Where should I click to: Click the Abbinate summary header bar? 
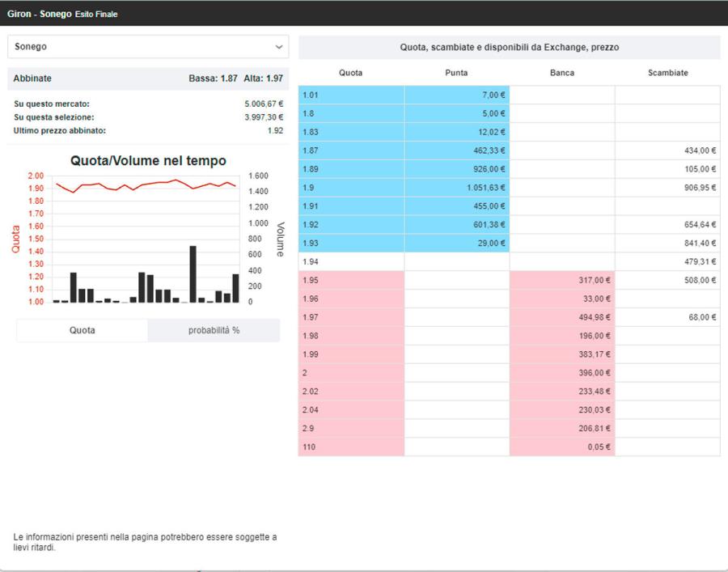click(148, 78)
